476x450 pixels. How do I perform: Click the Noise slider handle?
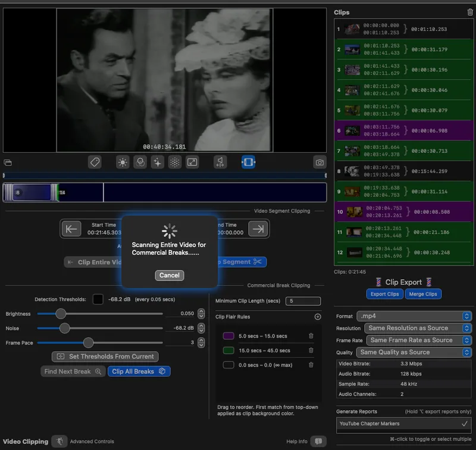click(x=64, y=328)
